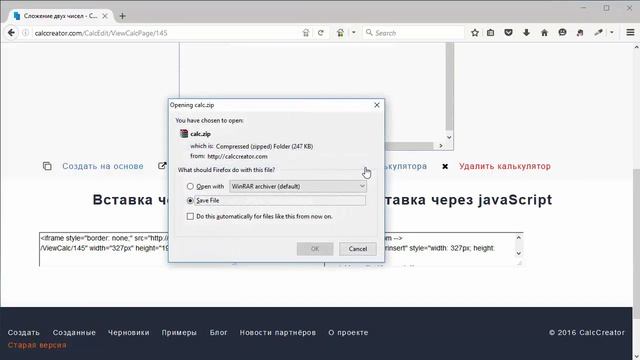Click right arrow of preview horizontal scrollbar

tap(441, 146)
